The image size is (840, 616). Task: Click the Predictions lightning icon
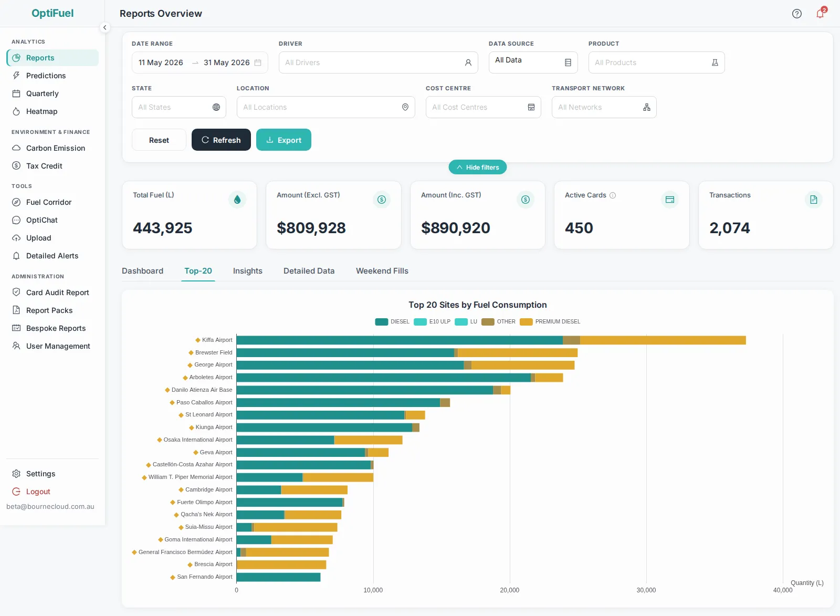click(16, 76)
